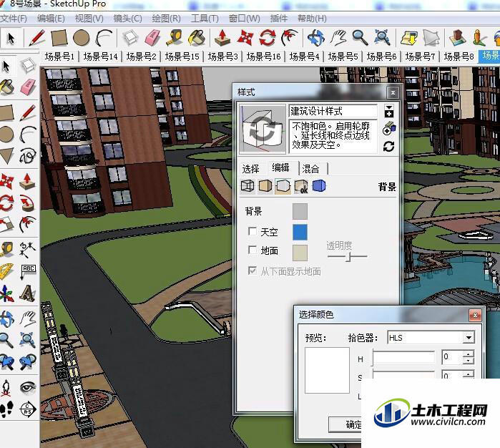Select the Axes tool in left toolbar

pos(6,293)
